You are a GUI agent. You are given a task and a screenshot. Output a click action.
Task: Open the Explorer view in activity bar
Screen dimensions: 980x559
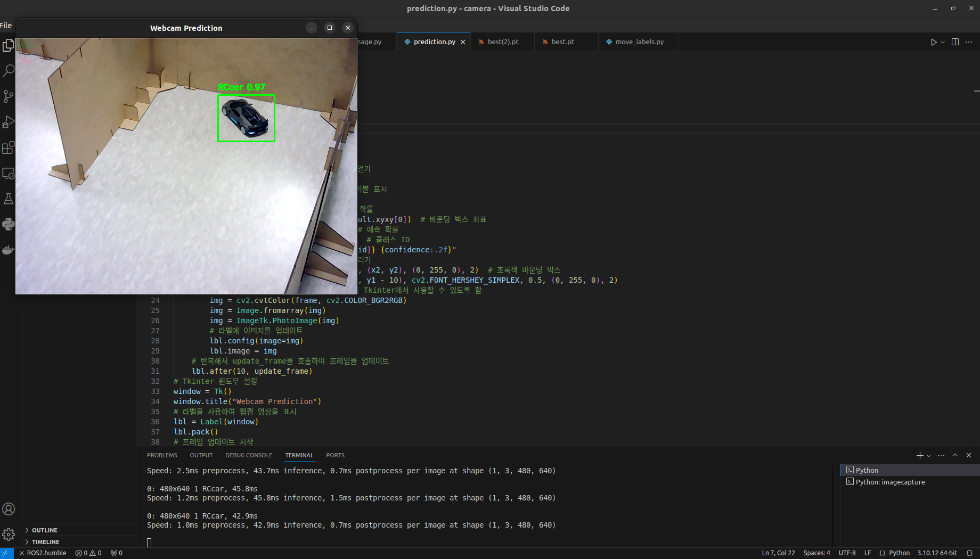8,45
